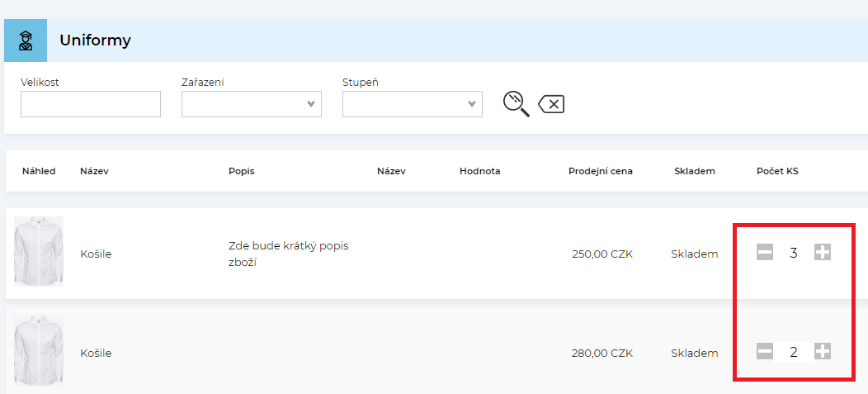Click the Hodnota column header
The height and width of the screenshot is (394, 868).
point(479,171)
